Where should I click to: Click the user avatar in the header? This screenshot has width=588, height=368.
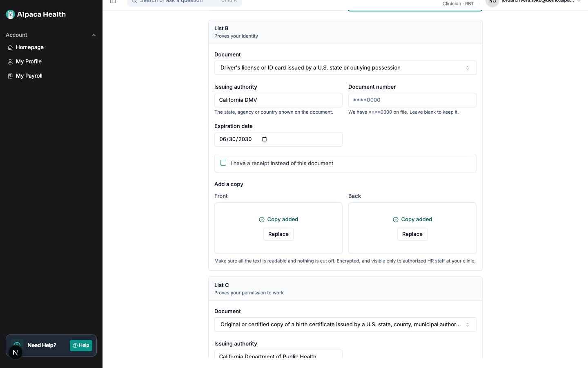[x=492, y=2]
